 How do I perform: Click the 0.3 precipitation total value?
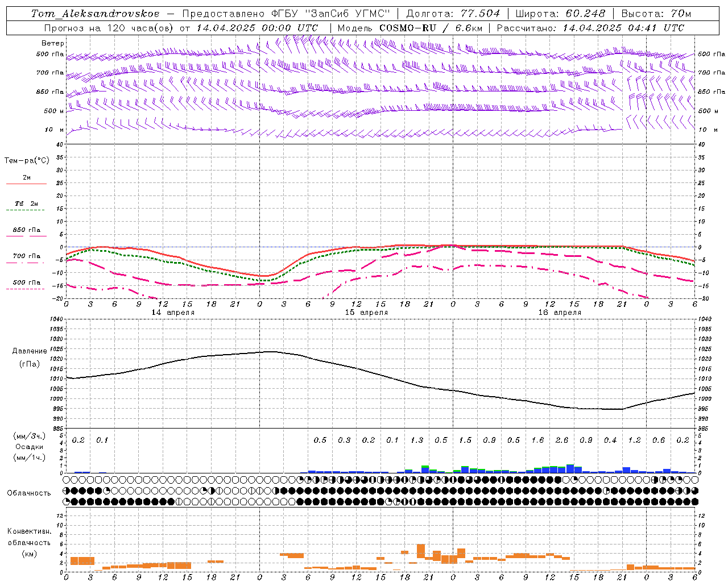[344, 440]
